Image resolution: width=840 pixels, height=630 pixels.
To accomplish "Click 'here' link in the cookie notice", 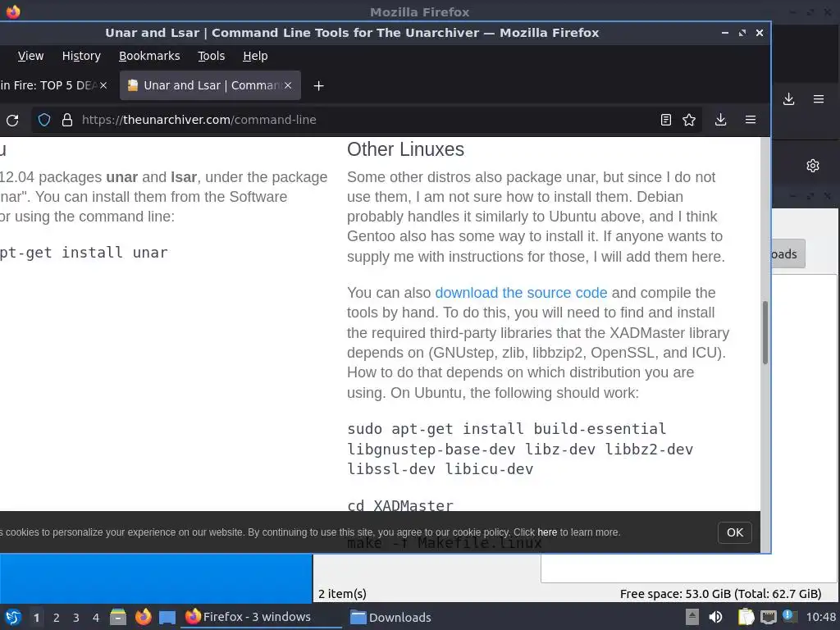I will pos(547,532).
